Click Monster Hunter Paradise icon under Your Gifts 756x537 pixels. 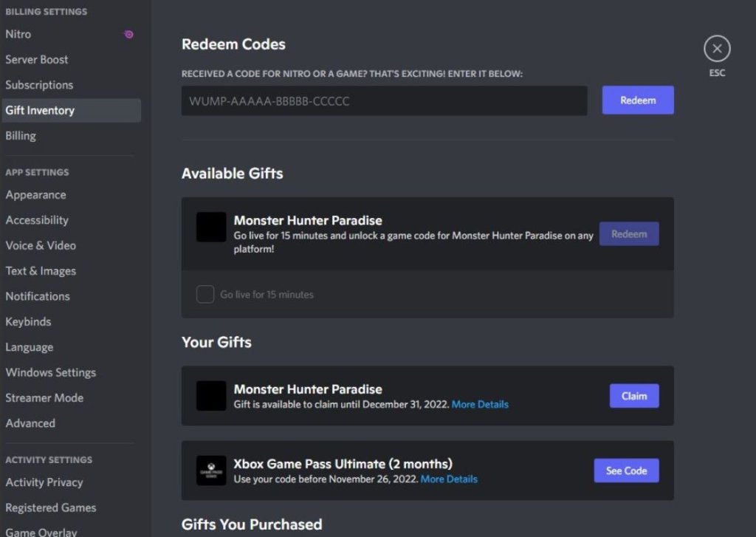[x=211, y=396]
